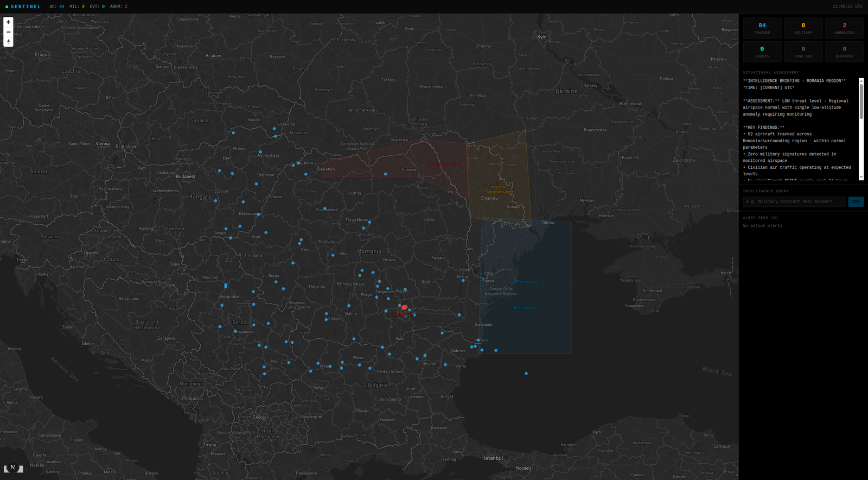Image resolution: width=868 pixels, height=480 pixels.
Task: Click the Romania country label on map
Action: pos(369,251)
